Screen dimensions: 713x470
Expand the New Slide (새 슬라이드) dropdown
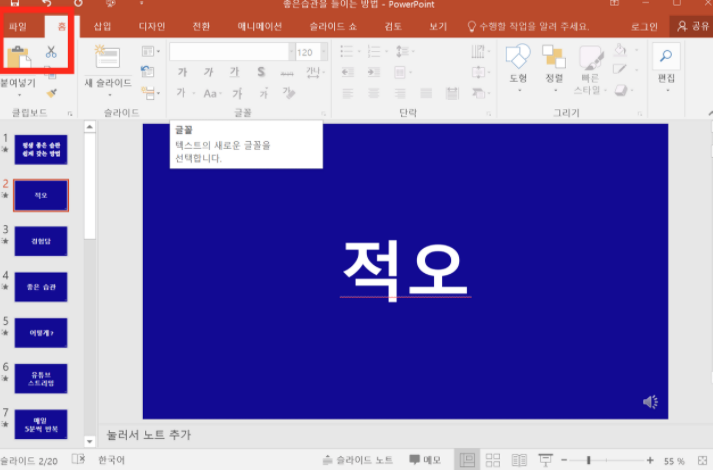point(110,95)
